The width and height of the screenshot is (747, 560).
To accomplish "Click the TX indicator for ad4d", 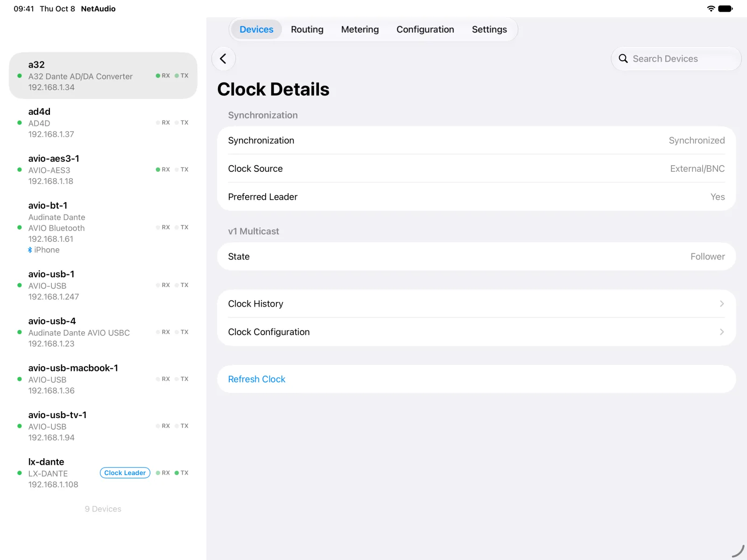I will 182,123.
